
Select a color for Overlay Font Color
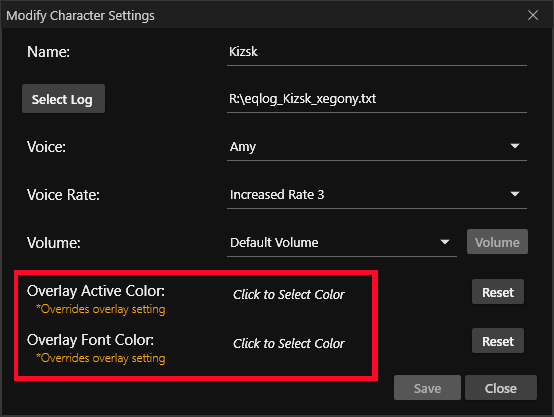click(x=288, y=343)
